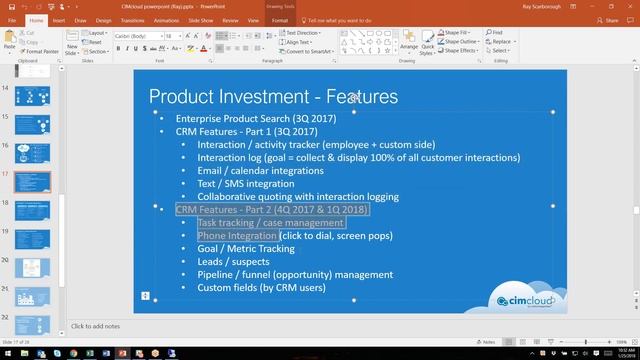This screenshot has width=640, height=360.
Task: Reset the slide with Reset button
Action: click(x=92, y=42)
